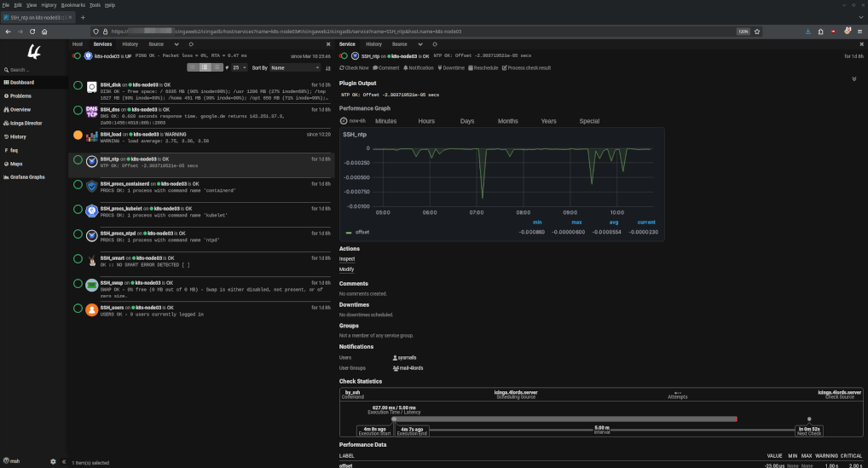Viewport: 868px width, 468px height.
Task: Click the sidebar Search field
Action: [26, 70]
